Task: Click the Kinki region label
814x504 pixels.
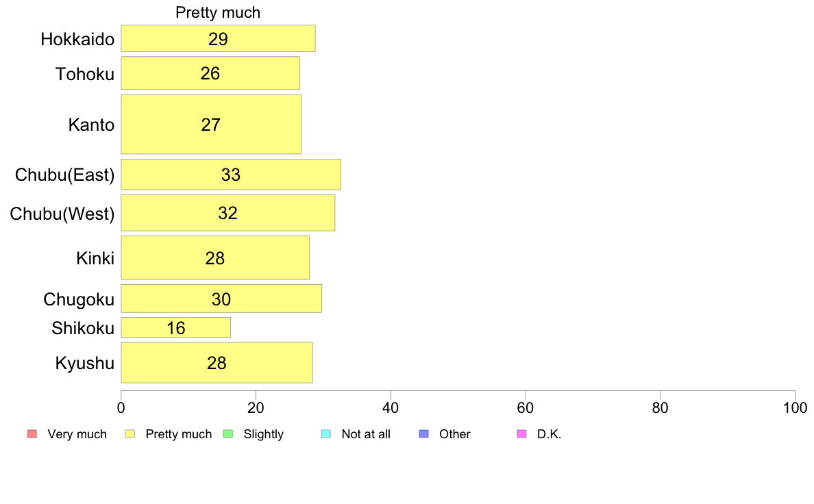Action: 95,258
